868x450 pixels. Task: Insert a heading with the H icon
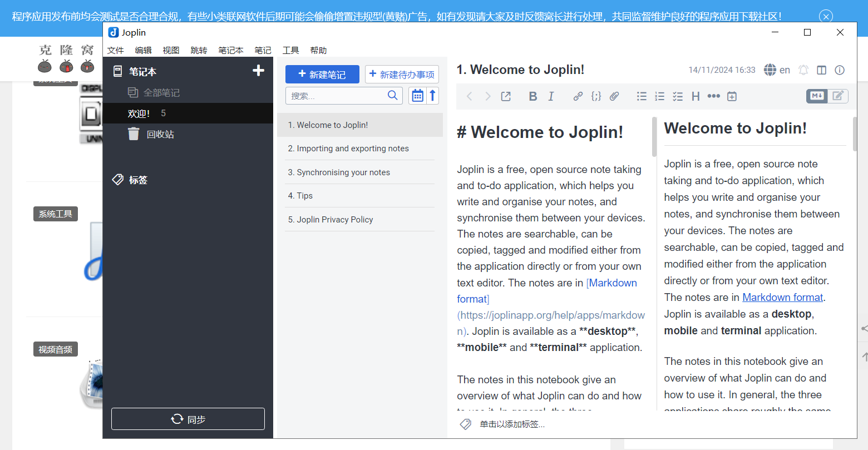(x=696, y=96)
